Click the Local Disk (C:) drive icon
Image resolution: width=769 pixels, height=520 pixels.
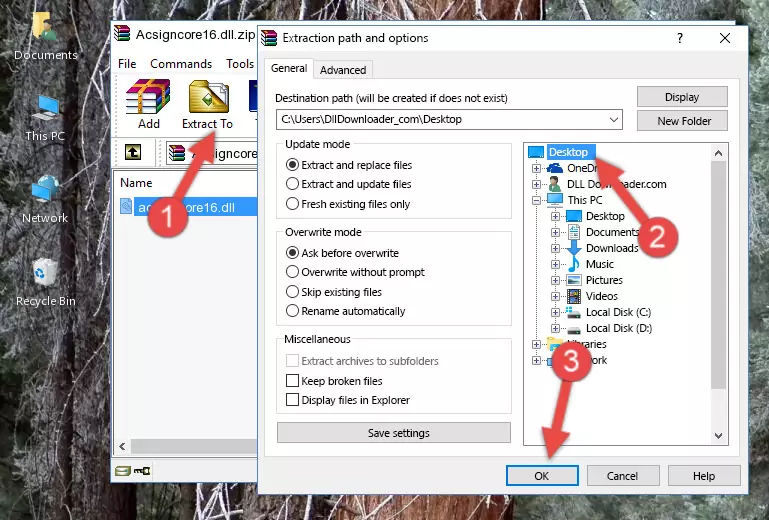[573, 312]
